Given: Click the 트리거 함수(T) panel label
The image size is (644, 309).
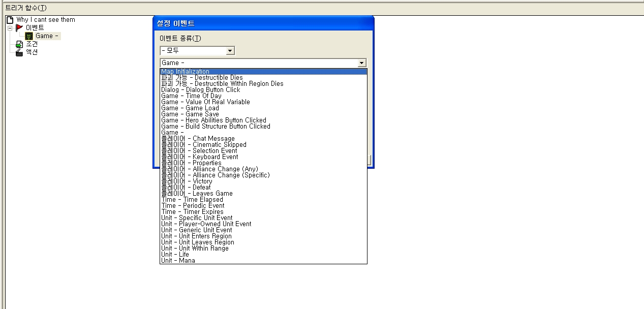Looking at the screenshot, I should pyautogui.click(x=26, y=8).
